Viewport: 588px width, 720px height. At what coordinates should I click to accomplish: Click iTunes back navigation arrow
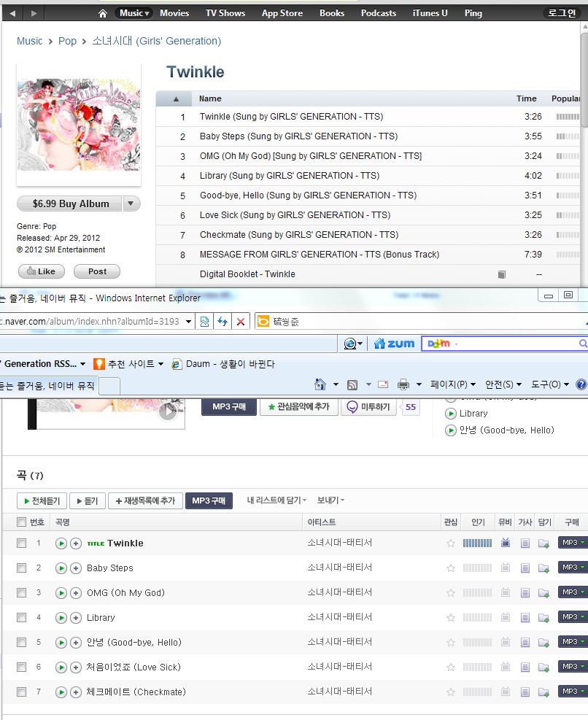click(x=12, y=13)
